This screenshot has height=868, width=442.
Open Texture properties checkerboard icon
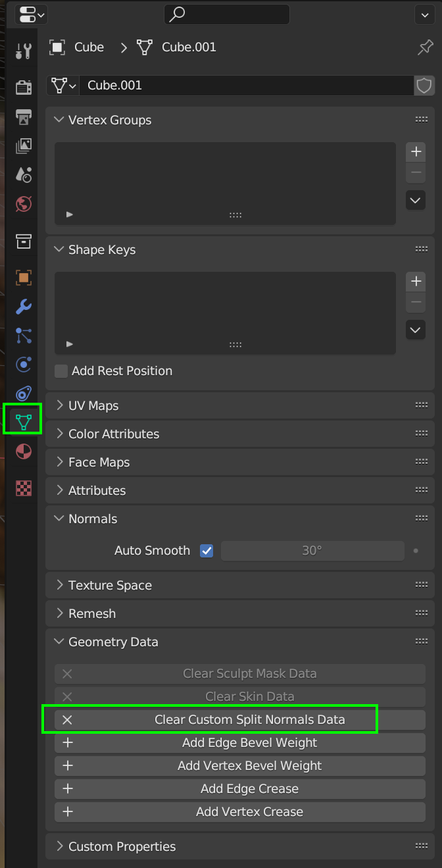point(23,487)
